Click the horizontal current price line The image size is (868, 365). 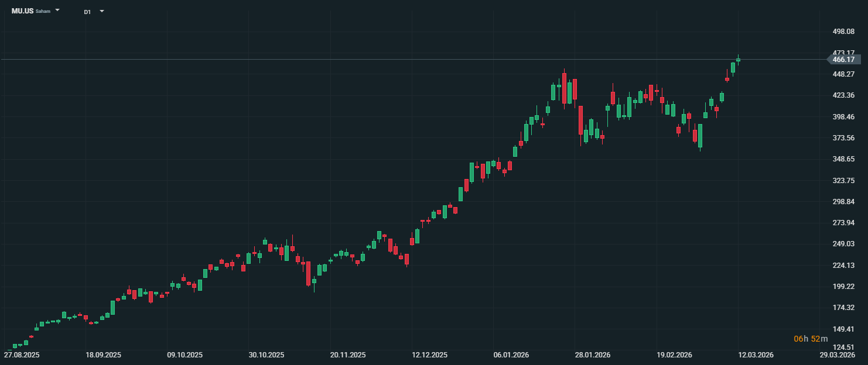(x=410, y=60)
